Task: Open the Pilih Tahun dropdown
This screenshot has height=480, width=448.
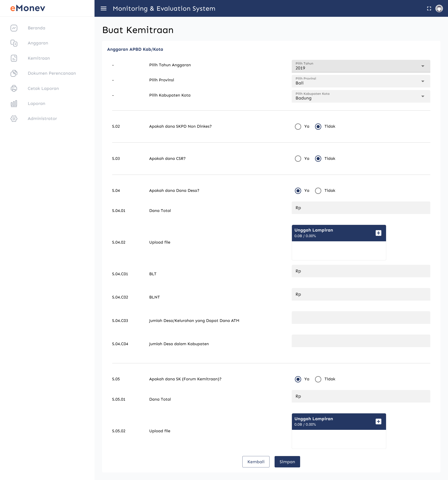Action: point(361,66)
